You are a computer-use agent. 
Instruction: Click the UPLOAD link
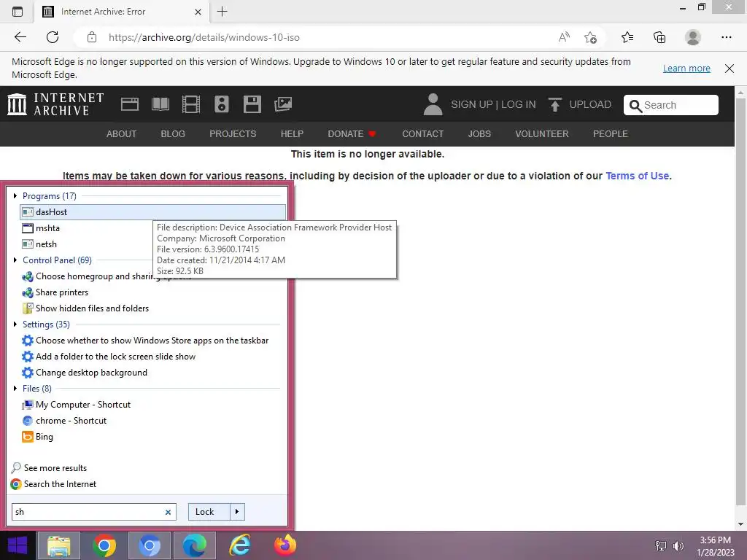pos(589,104)
